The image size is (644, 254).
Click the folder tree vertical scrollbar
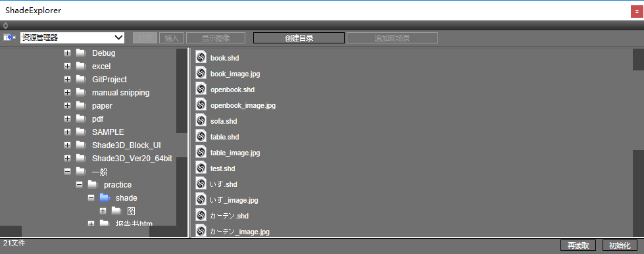pos(182,137)
